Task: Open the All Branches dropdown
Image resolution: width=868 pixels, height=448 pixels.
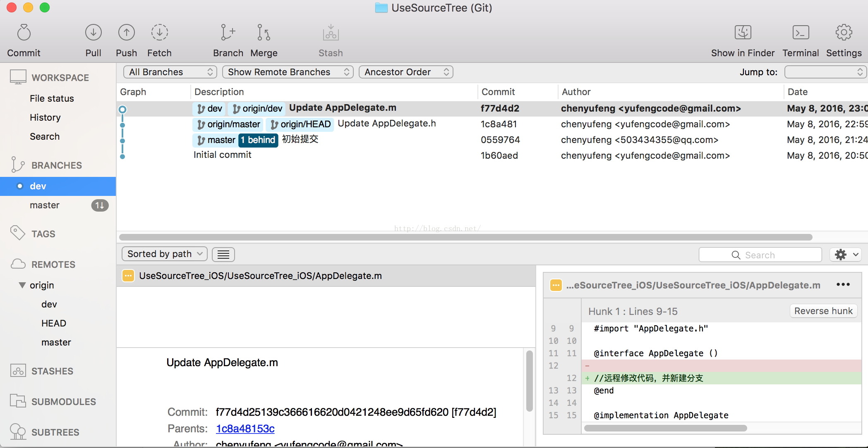Action: click(x=170, y=72)
